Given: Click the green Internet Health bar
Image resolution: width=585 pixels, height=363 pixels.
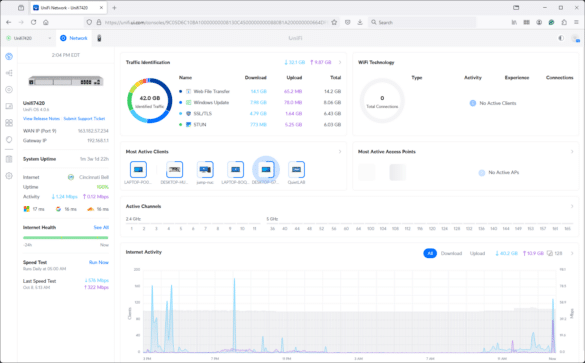Looking at the screenshot, I should [66, 237].
